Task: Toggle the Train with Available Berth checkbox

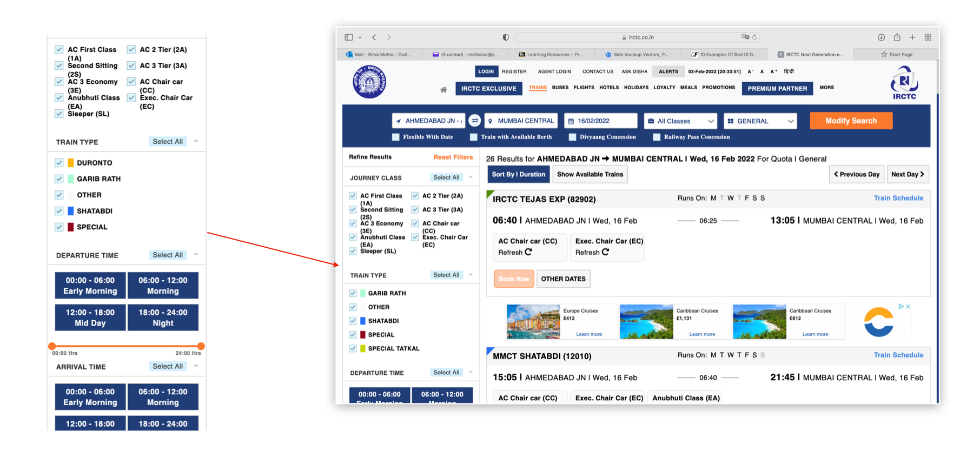Action: pos(474,137)
